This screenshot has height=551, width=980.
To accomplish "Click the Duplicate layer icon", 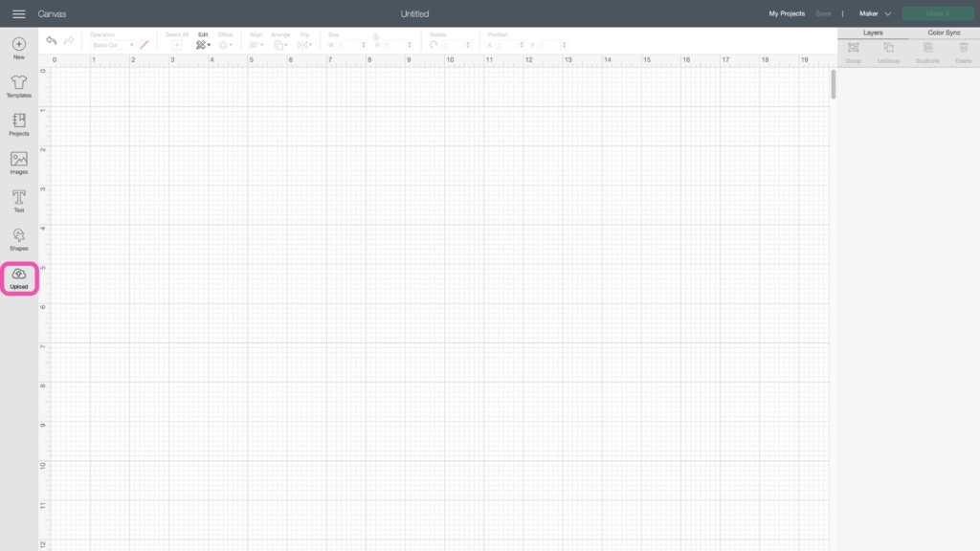I will point(928,48).
